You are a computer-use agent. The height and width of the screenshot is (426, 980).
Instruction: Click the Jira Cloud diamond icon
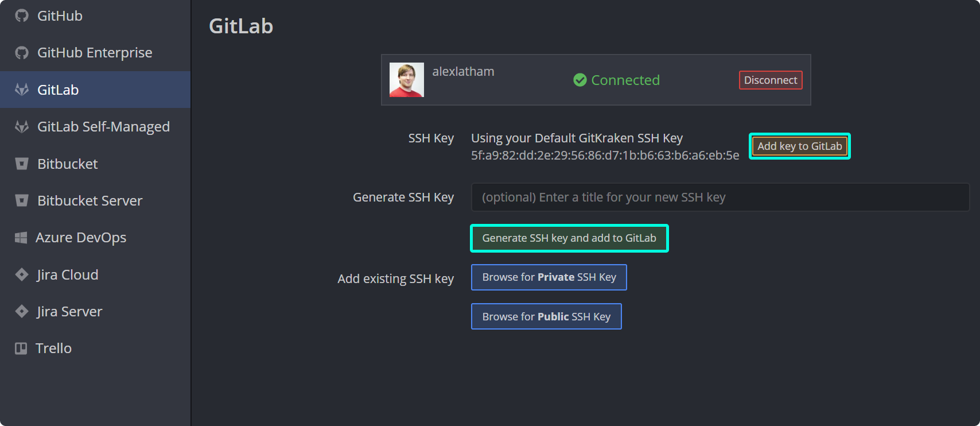click(21, 274)
